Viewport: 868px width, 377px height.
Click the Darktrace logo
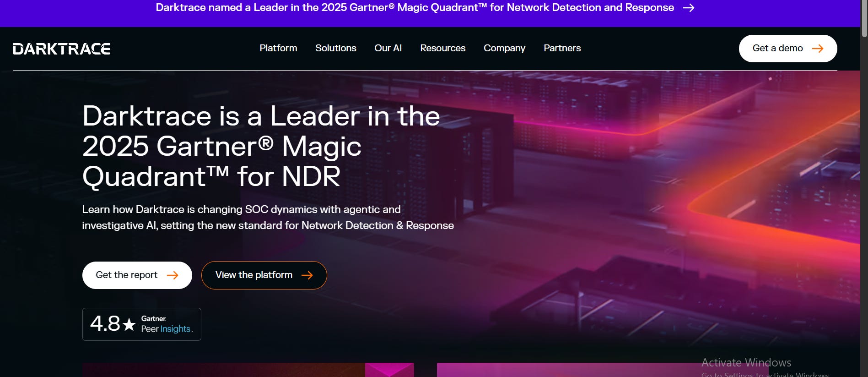(62, 49)
